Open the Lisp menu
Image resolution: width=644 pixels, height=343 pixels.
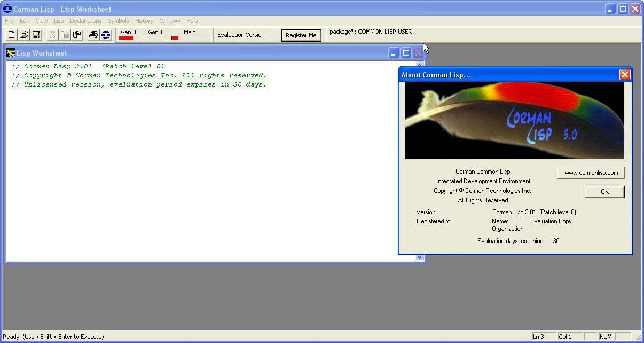point(59,21)
